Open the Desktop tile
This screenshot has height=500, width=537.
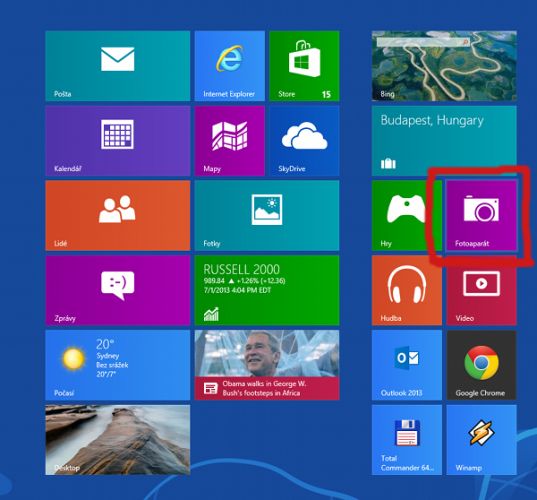coord(117,440)
